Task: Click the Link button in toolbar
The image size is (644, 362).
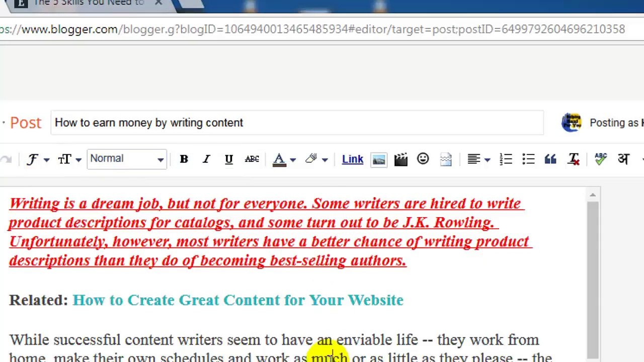Action: pos(352,159)
